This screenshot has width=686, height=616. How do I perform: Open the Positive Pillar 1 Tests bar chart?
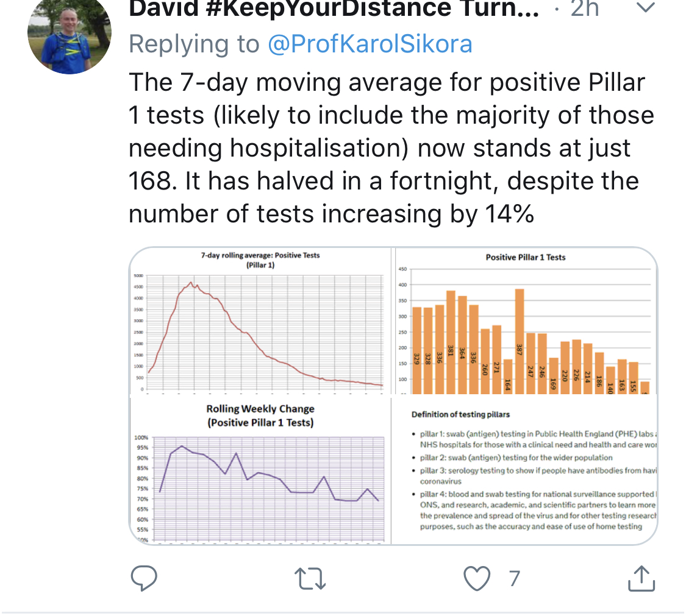tap(526, 321)
